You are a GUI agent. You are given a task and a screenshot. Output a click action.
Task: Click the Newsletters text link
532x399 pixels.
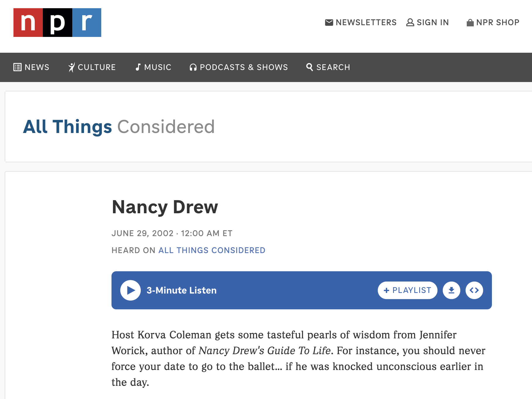(366, 23)
